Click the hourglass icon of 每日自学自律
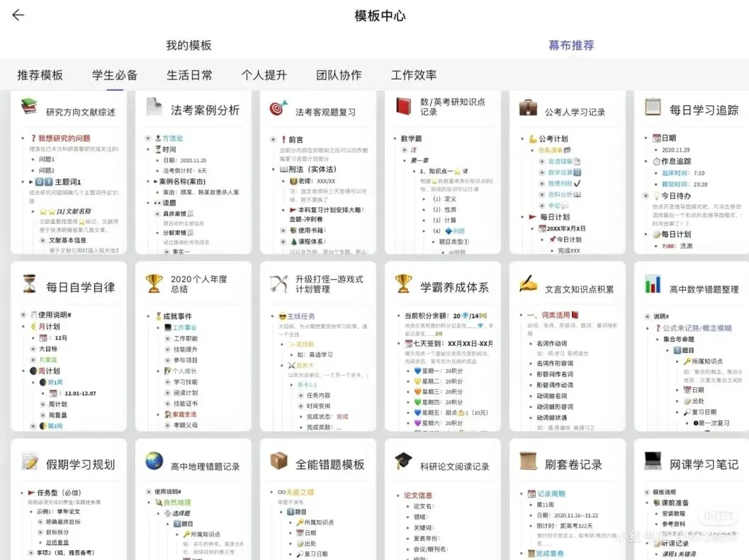Screen dimensions: 749x560 pos(30,284)
